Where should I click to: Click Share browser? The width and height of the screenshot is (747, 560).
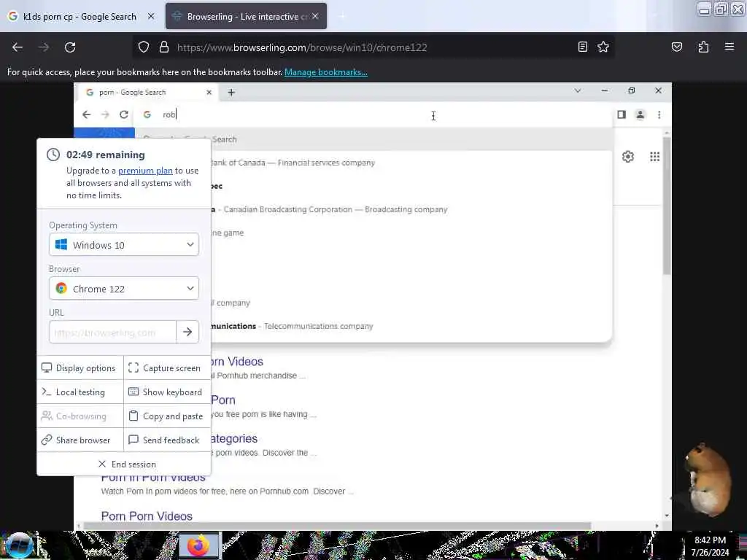coord(80,440)
